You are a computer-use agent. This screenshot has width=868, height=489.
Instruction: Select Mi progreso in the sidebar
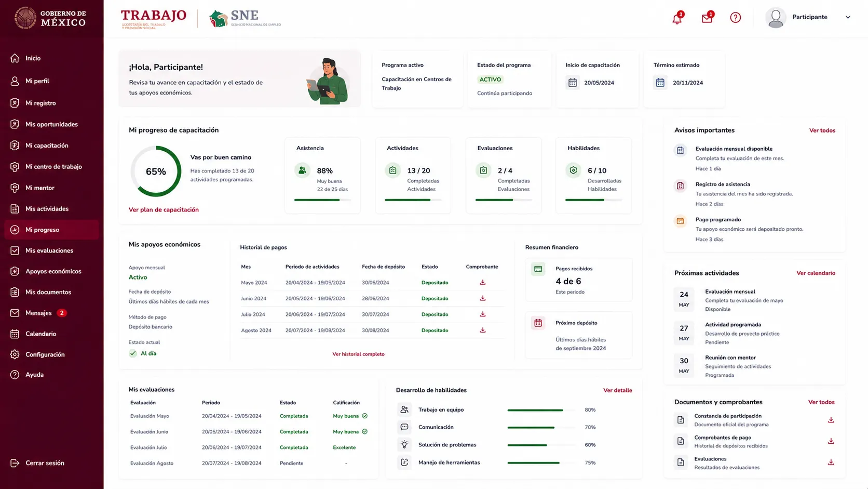pyautogui.click(x=51, y=230)
